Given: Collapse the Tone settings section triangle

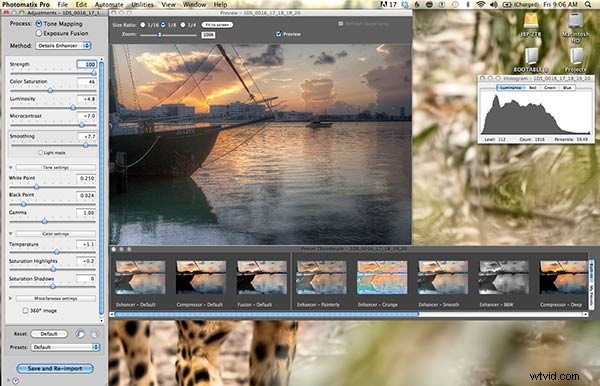Looking at the screenshot, I should coord(11,168).
